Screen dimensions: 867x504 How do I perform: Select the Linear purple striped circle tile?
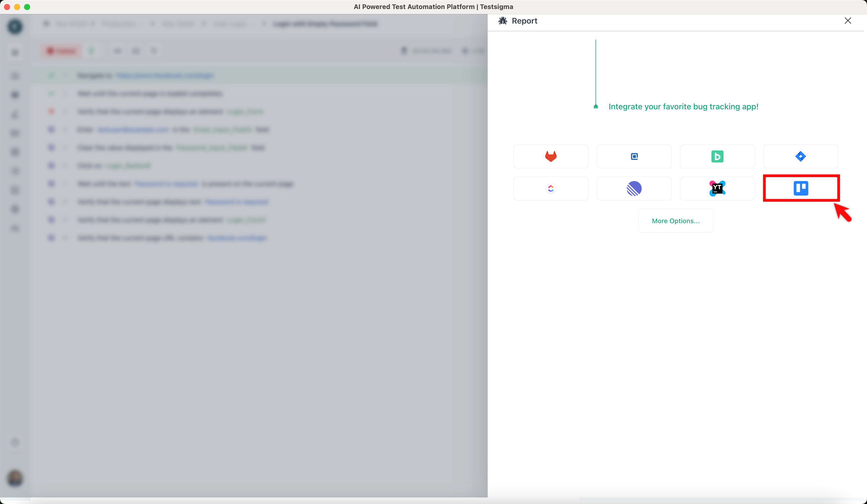634,188
